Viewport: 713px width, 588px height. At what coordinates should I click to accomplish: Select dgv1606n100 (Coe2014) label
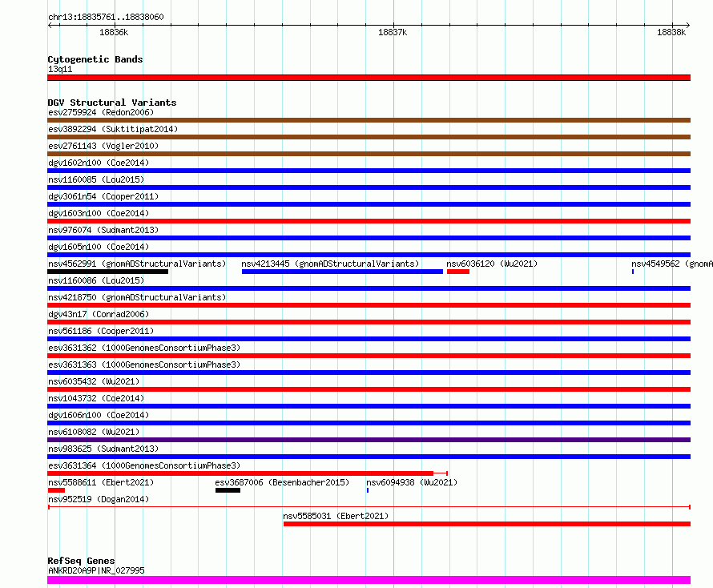(x=99, y=415)
